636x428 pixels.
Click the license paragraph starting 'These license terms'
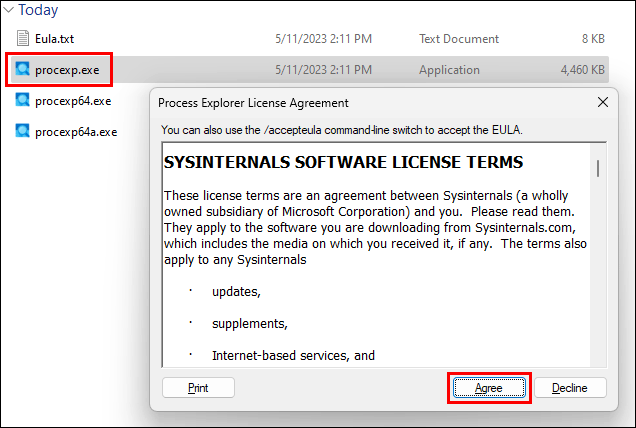pyautogui.click(x=375, y=228)
